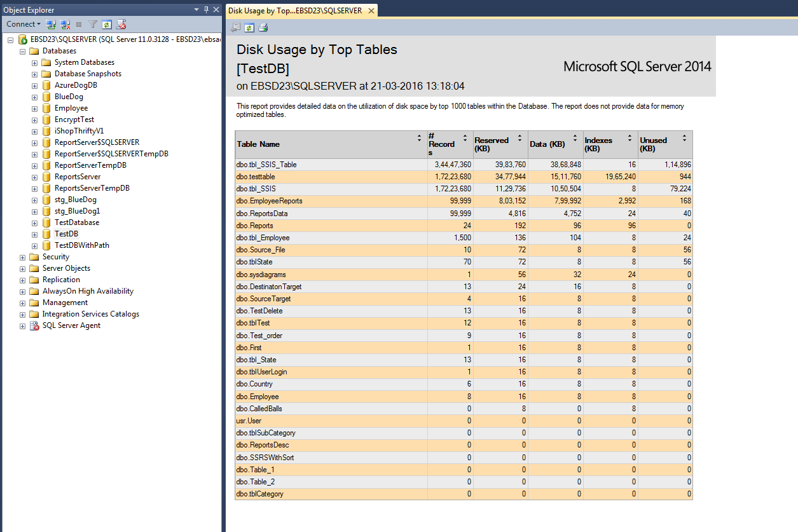Open the Object Explorer filter settings
The width and height of the screenshot is (798, 532).
[93, 24]
